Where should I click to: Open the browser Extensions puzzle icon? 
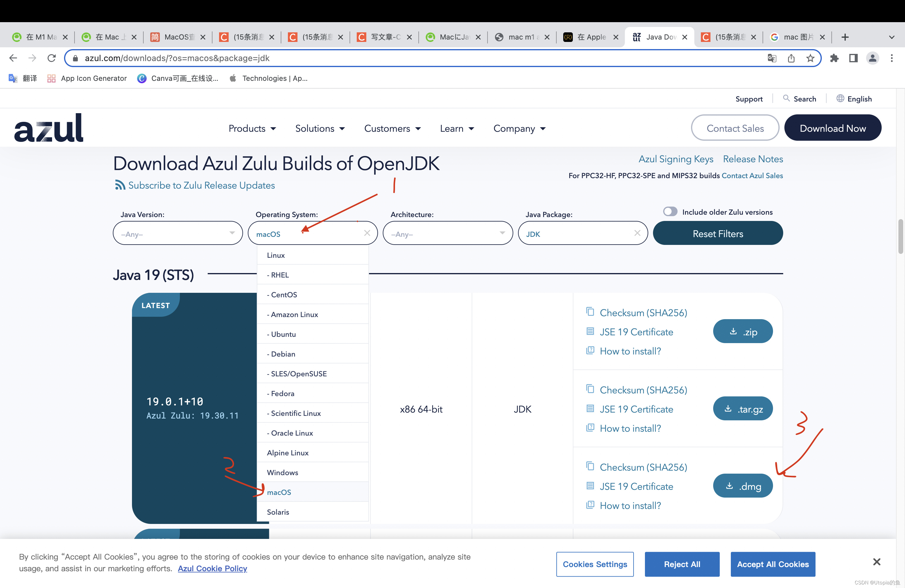tap(834, 58)
